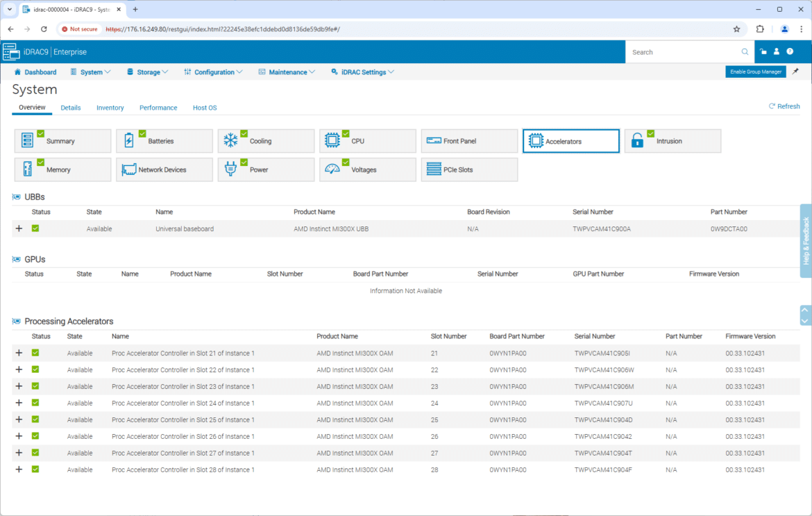Click the pin icon beside Group Manager
Screen dimensions: 812x516
pos(795,72)
